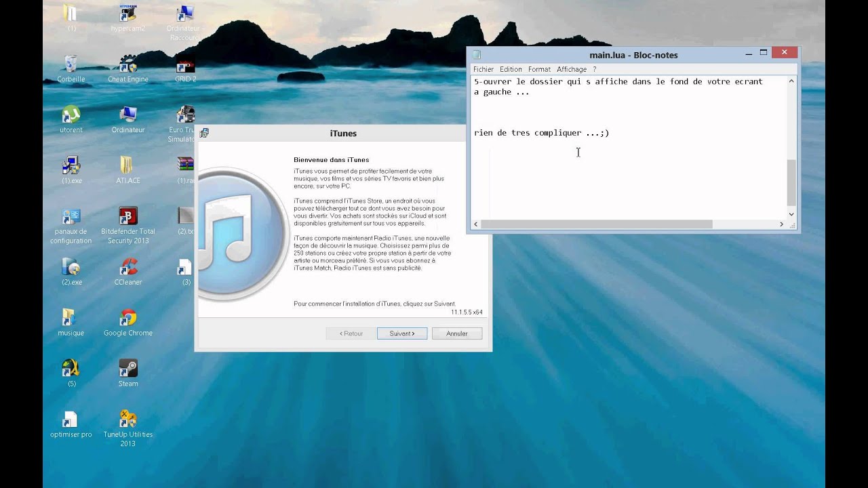
Task: Click the Bloc-notes horizontal scrollbar left arrow
Action: [x=475, y=224]
